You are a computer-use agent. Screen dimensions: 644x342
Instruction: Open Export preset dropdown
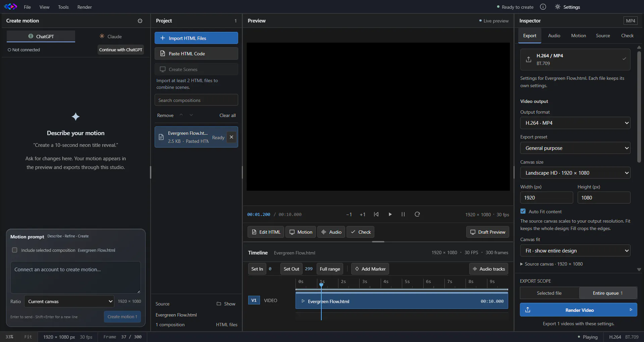575,148
